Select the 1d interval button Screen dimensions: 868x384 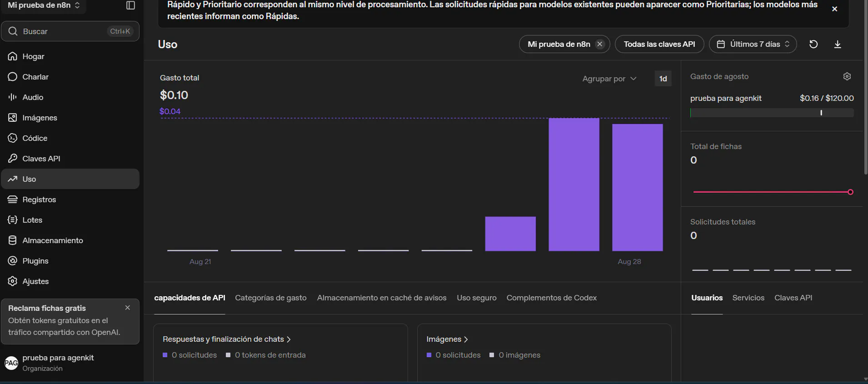(663, 79)
